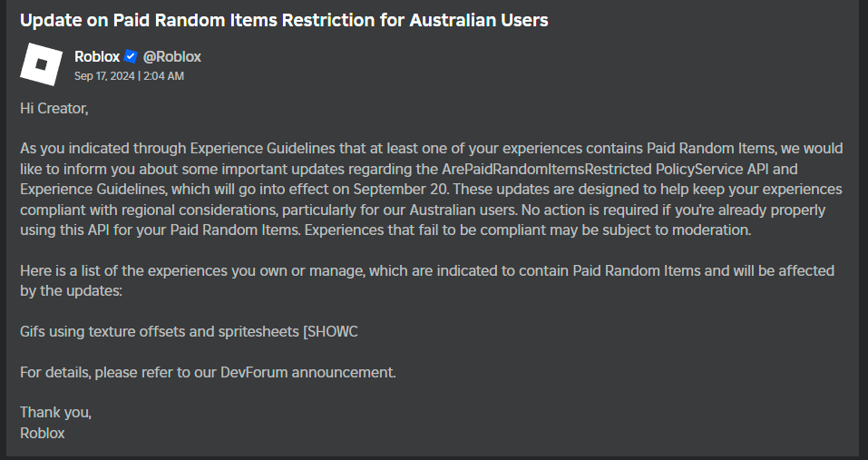868x460 pixels.
Task: Open the DevForum announcement reference
Action: coord(307,373)
